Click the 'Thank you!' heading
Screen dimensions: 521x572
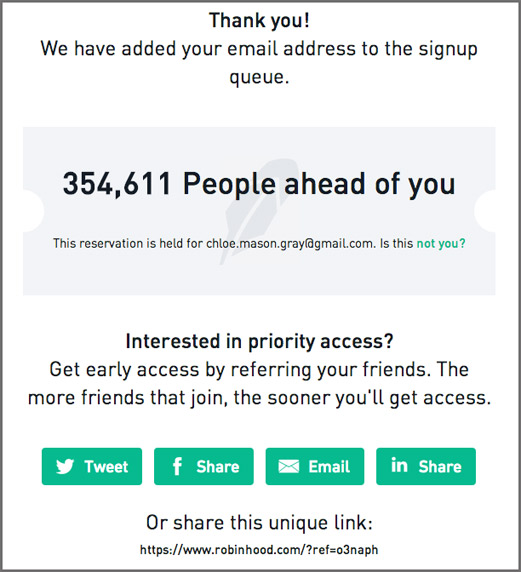tap(259, 20)
